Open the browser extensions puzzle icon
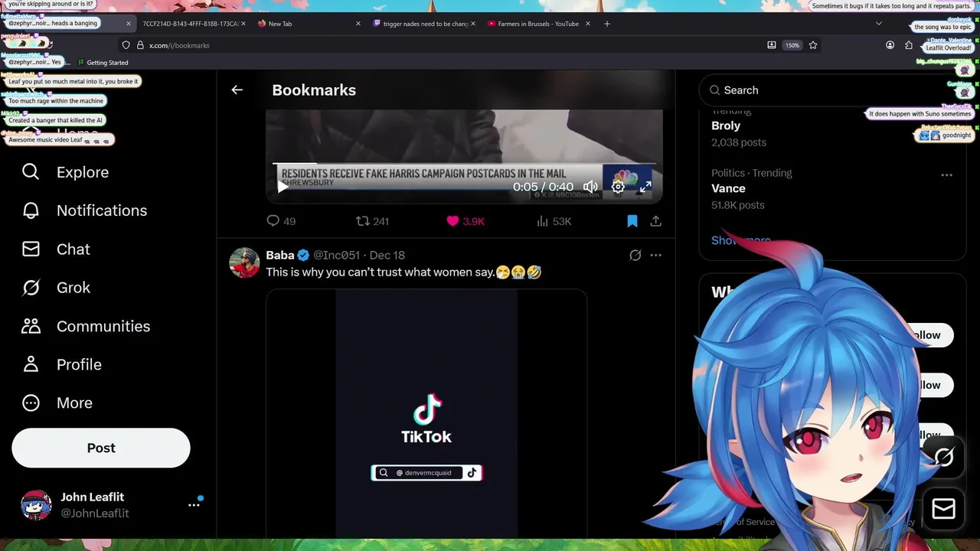This screenshot has height=551, width=980. coord(909,45)
